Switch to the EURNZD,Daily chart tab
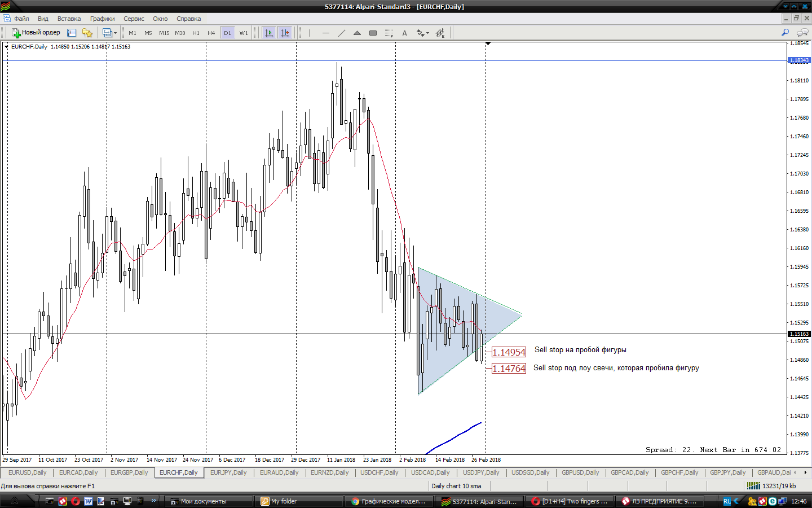 [330, 472]
